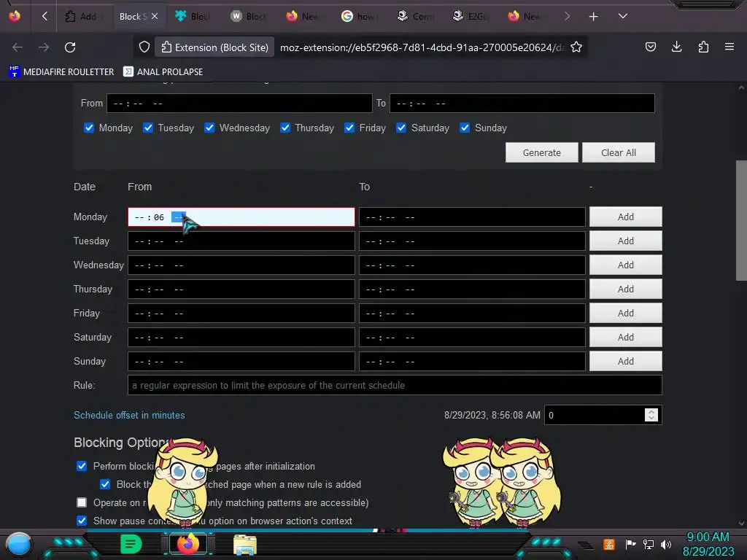747x560 pixels.
Task: Switch to the Wikipedia Block tab
Action: 249,17
